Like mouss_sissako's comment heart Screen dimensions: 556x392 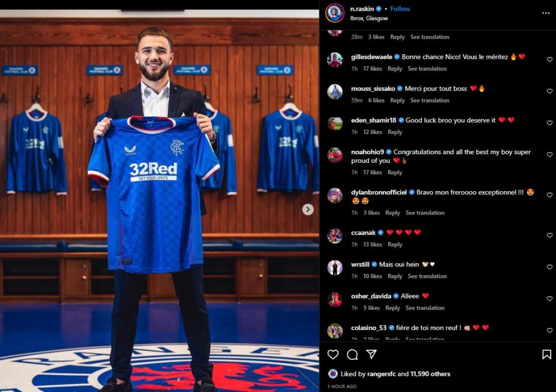(x=549, y=91)
